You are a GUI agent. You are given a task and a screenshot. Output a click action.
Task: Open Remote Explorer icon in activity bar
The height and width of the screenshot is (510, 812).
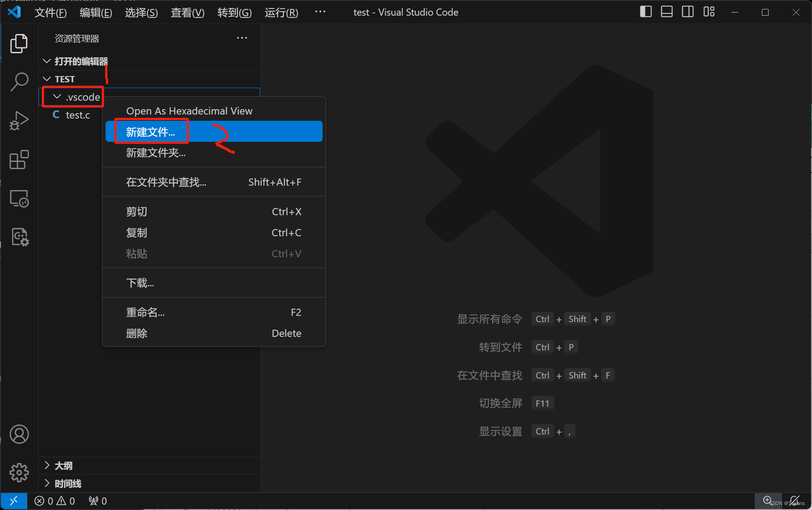click(19, 198)
